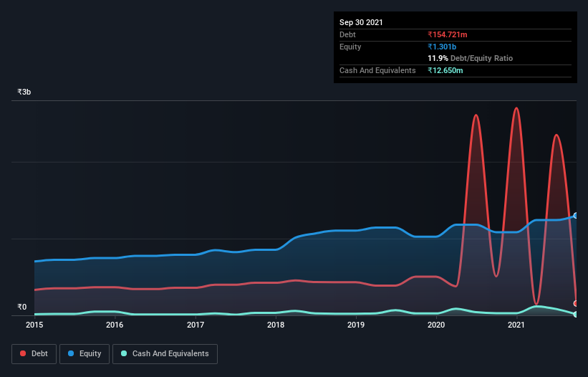This screenshot has height=377, width=588.
Task: Select the blue Equity endpoint marker
Action: click(x=576, y=215)
